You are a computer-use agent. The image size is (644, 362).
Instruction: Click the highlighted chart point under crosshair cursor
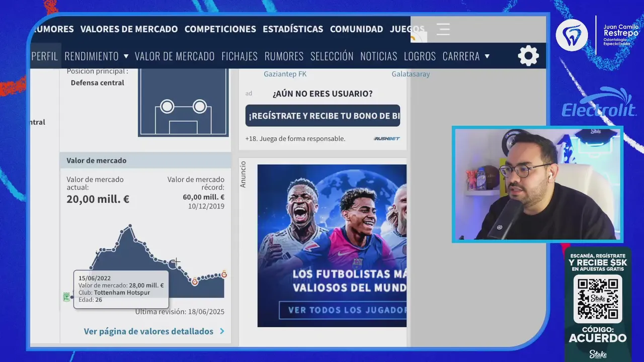pos(173,263)
